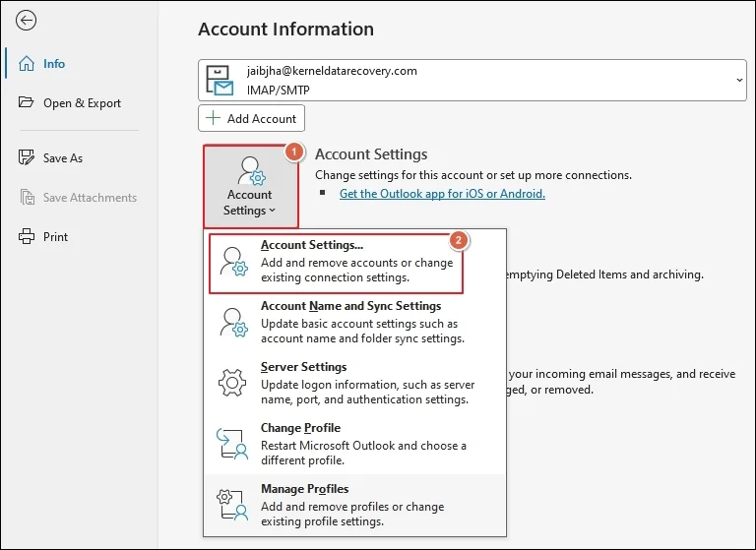Screen dimensions: 756x550
Task: Click the Add Account button
Action: pos(251,118)
